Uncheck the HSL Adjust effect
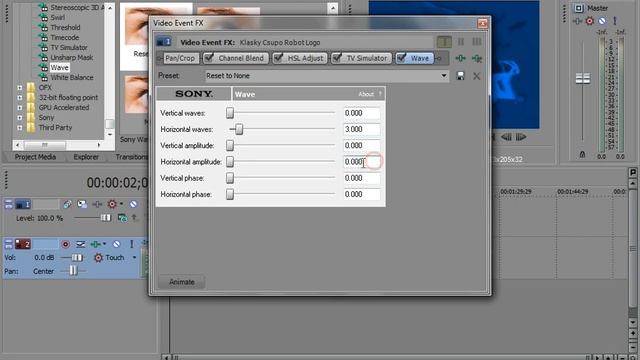Screen dimensions: 640x360 tap(278, 58)
